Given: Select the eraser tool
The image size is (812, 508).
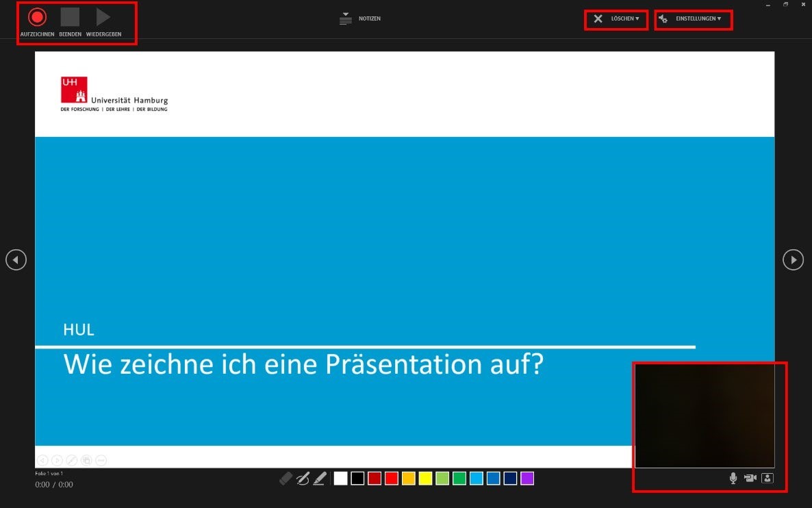Looking at the screenshot, I should (x=286, y=479).
